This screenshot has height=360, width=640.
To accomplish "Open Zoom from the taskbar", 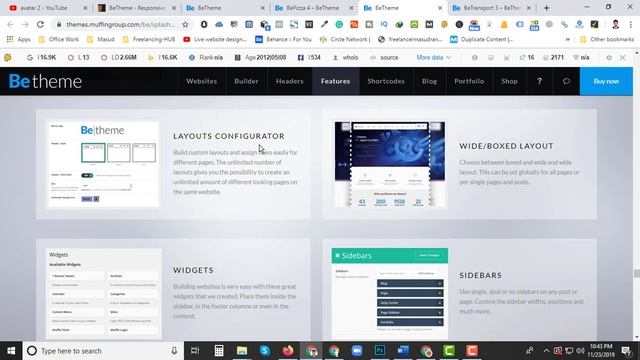I will (x=357, y=351).
